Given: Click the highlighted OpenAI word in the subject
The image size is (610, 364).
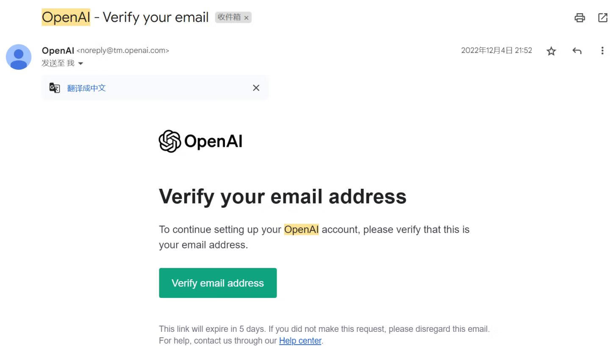Looking at the screenshot, I should (x=66, y=17).
